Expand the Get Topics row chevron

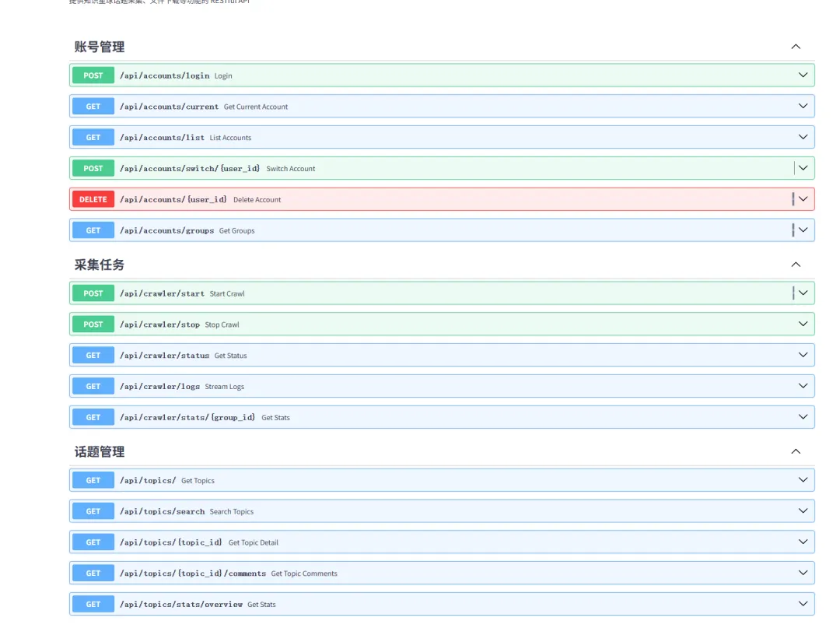(x=803, y=480)
